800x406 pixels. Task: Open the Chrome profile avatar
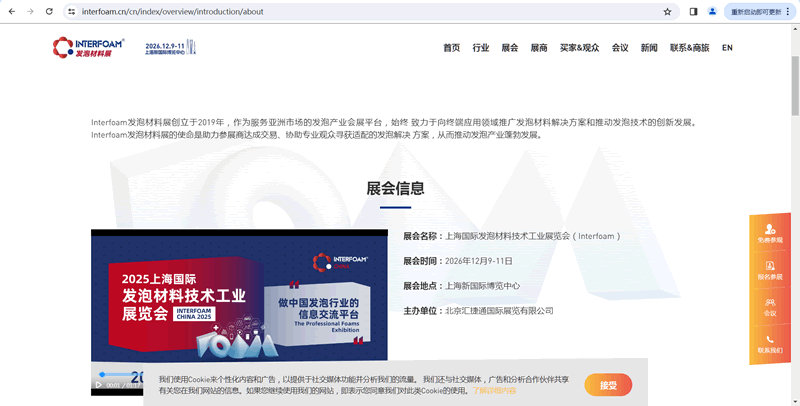pyautogui.click(x=712, y=12)
